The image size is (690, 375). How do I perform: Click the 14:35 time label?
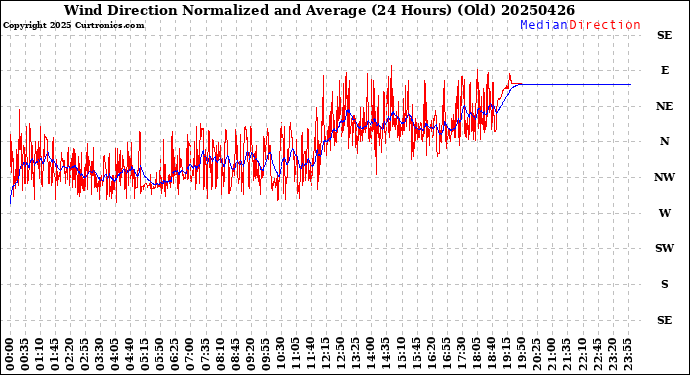[385, 354]
